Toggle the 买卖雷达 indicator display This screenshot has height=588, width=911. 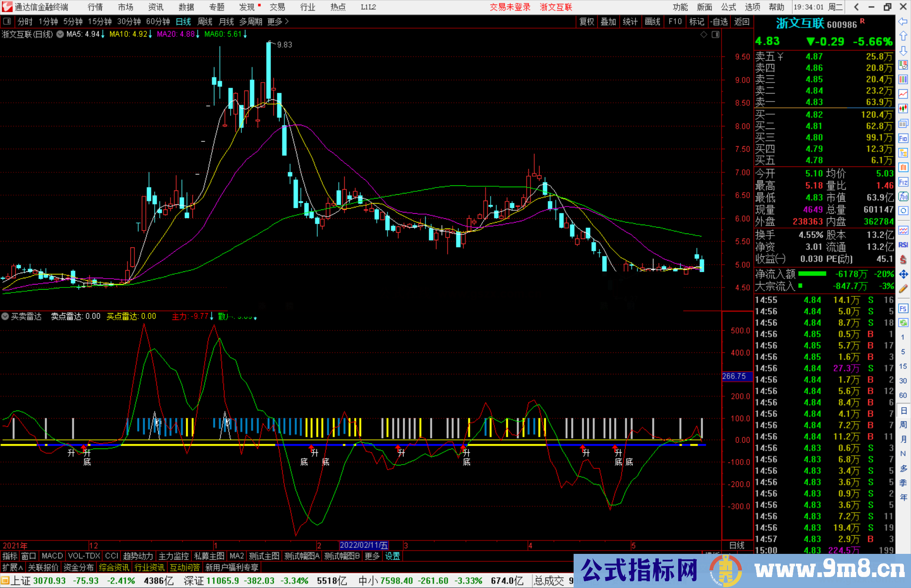click(x=5, y=317)
